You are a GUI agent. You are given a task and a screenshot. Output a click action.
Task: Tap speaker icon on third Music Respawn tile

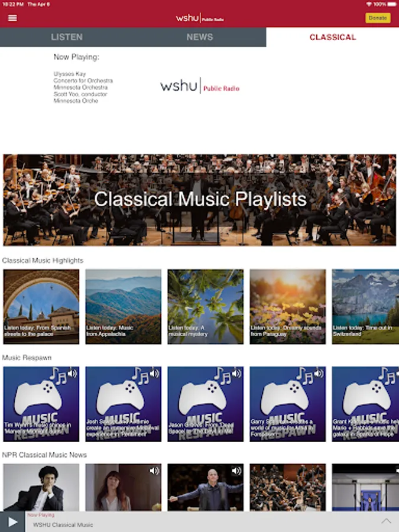coord(237,374)
